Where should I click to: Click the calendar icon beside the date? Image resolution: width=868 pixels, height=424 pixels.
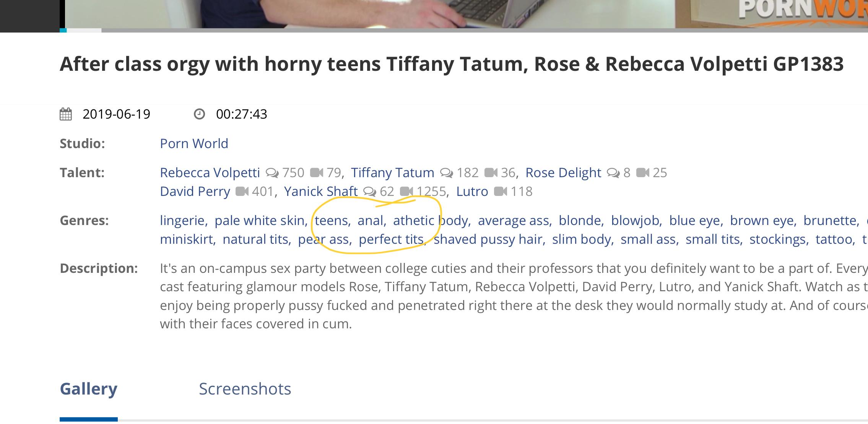(66, 114)
